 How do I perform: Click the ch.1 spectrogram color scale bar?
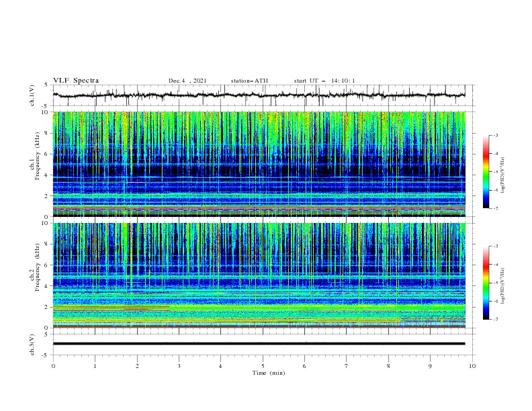pyautogui.click(x=486, y=172)
